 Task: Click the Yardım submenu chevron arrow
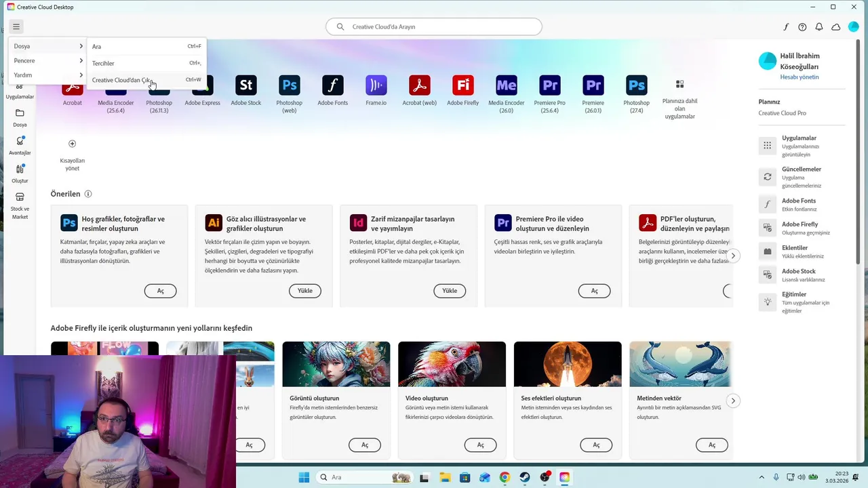point(81,75)
